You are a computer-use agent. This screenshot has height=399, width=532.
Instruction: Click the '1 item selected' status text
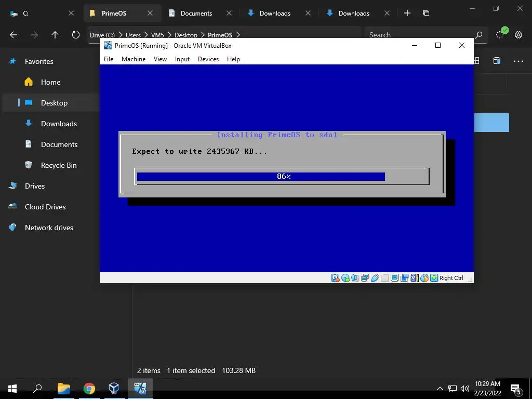[x=191, y=370]
